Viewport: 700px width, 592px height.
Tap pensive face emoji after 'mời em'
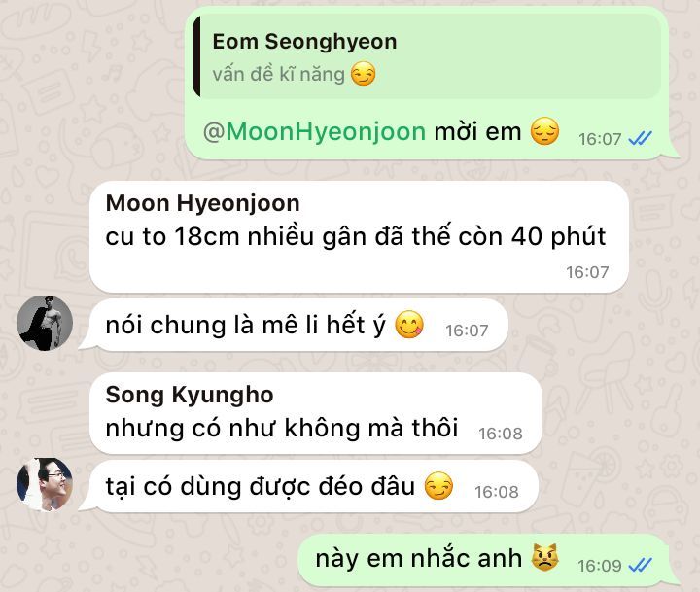click(x=544, y=131)
